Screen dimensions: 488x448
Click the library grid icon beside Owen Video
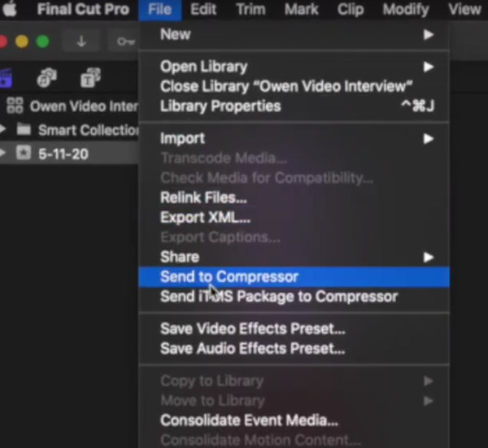(15, 106)
